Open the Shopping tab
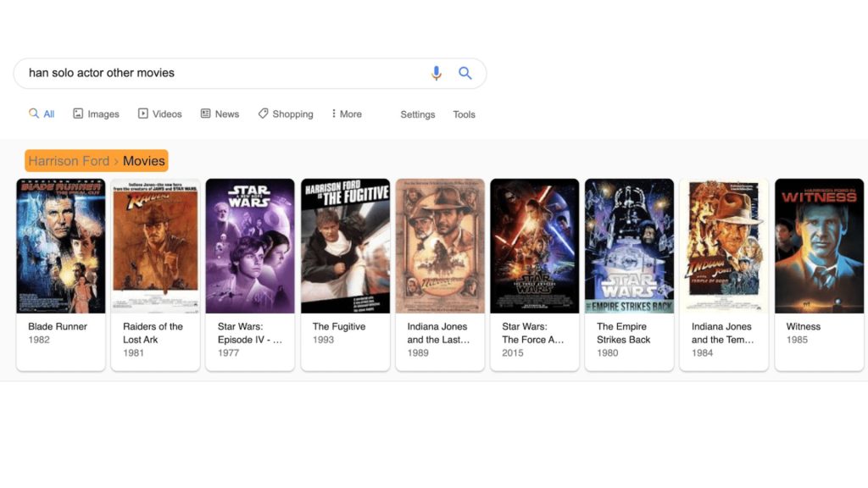Image resolution: width=868 pixels, height=488 pixels. coord(286,114)
